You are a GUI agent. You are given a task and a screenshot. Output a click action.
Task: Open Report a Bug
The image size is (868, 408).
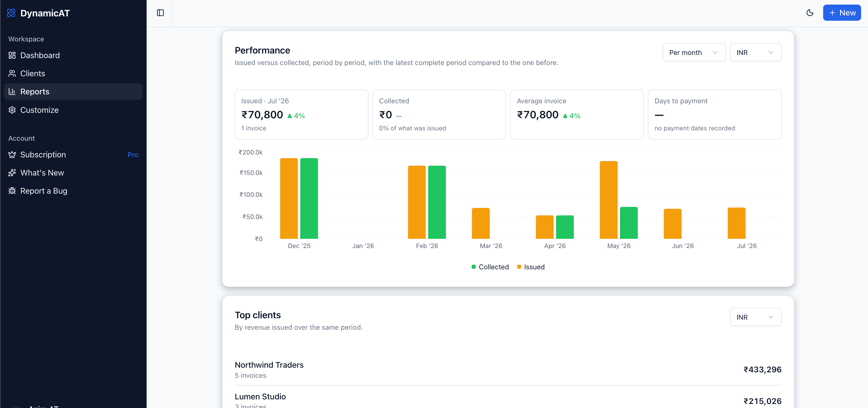[73, 191]
